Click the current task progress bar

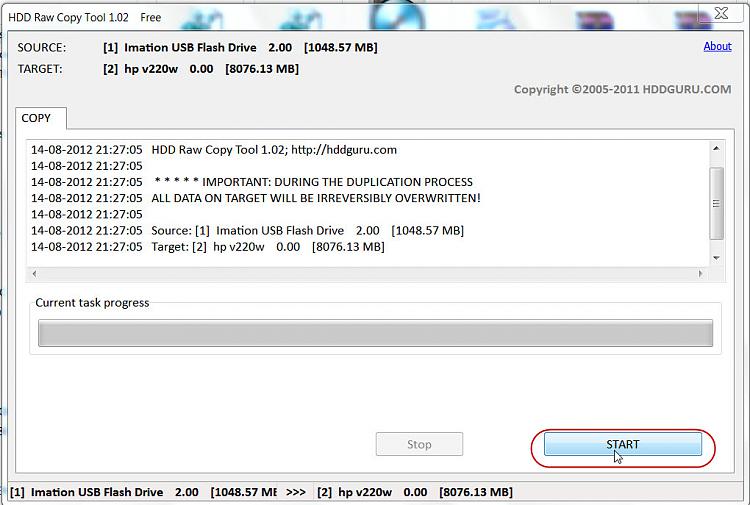point(375,333)
